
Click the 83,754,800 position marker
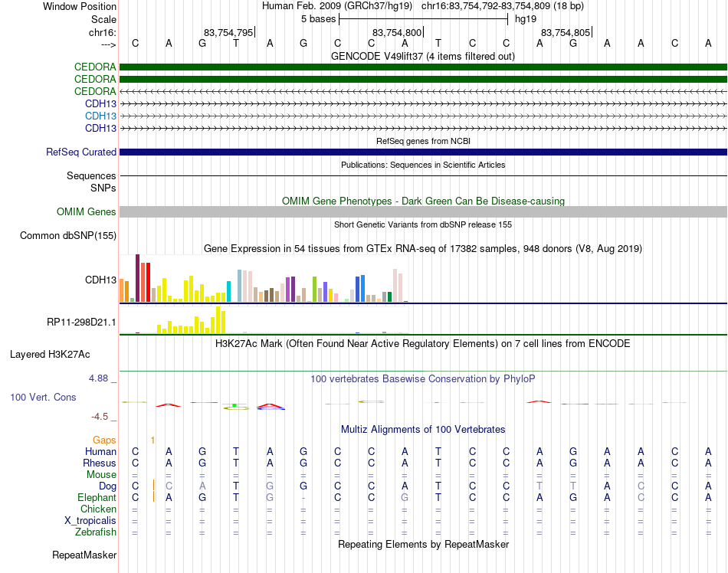[397, 32]
